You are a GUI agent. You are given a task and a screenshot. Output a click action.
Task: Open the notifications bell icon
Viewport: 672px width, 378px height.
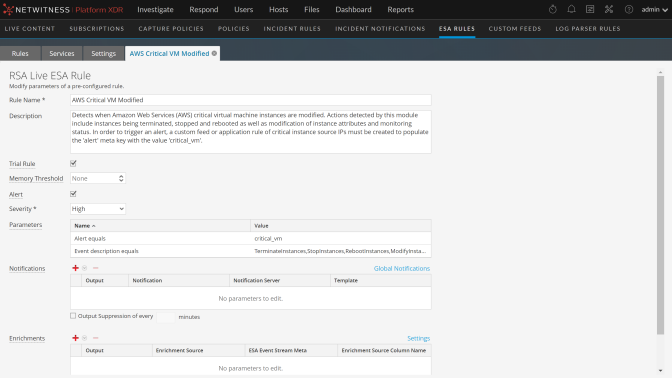[x=571, y=9]
